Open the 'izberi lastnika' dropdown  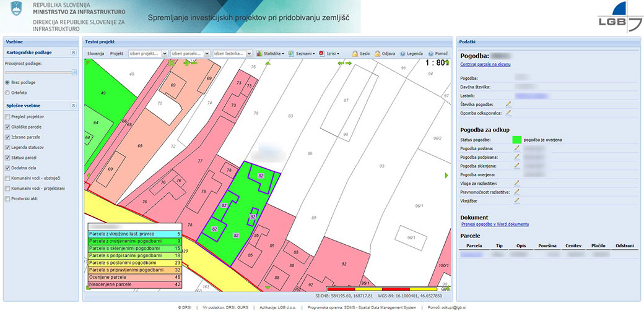tap(250, 54)
